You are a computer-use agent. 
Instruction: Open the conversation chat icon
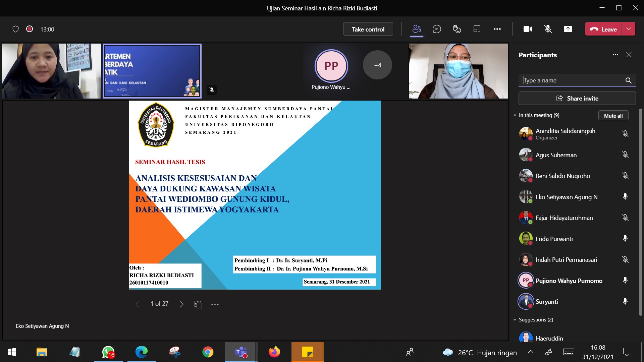(436, 29)
